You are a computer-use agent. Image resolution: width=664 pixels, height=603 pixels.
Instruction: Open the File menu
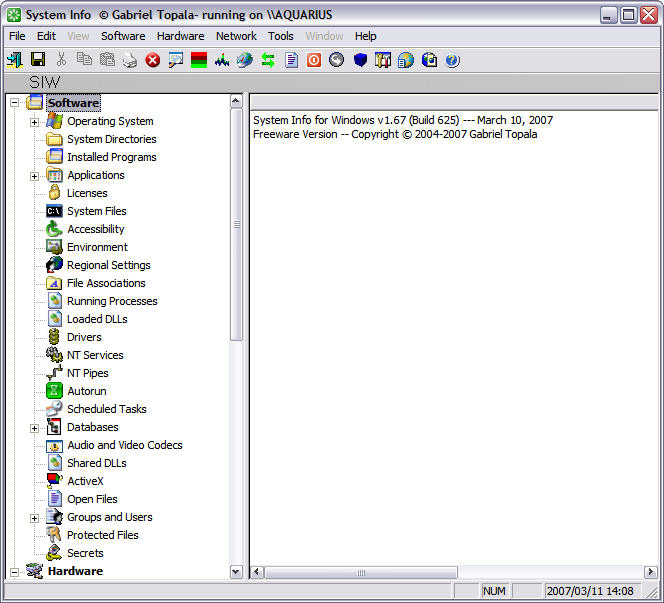17,36
